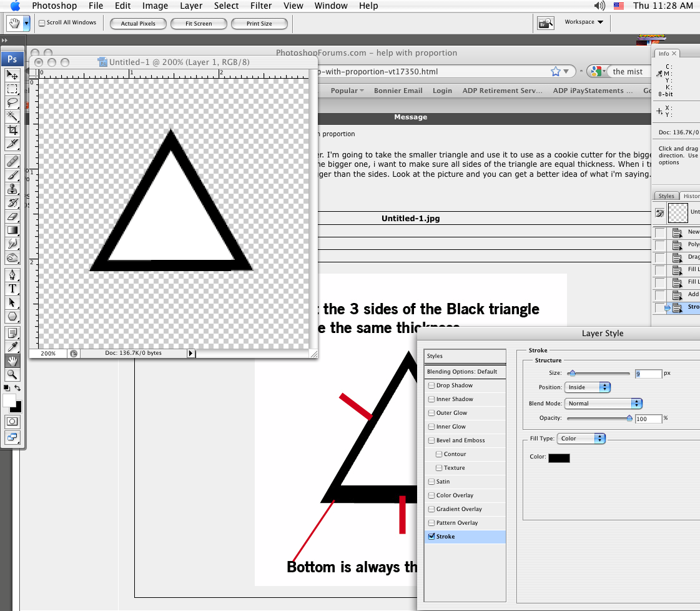Enable the Scroll All Windows checkbox
Image resolution: width=700 pixels, height=611 pixels.
point(42,23)
